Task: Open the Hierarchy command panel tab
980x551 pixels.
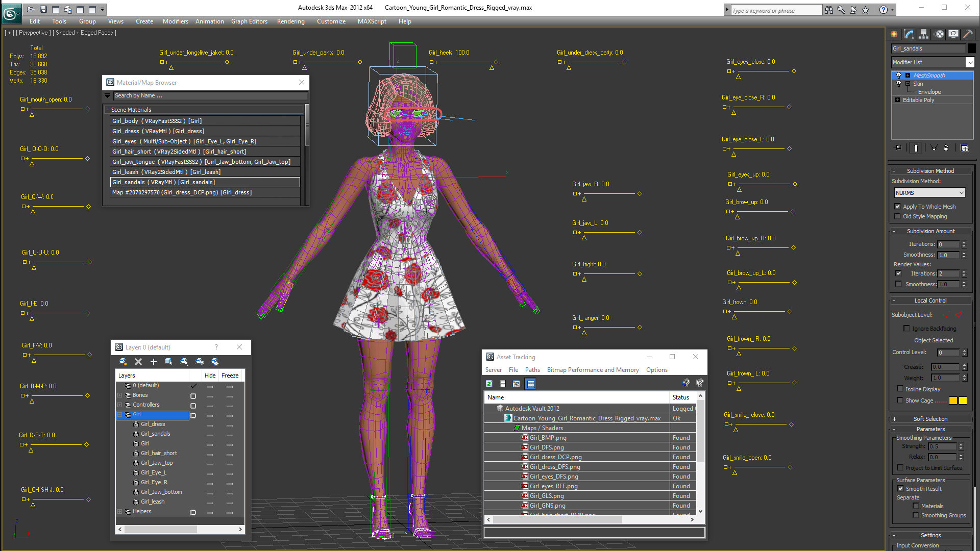Action: [x=924, y=34]
